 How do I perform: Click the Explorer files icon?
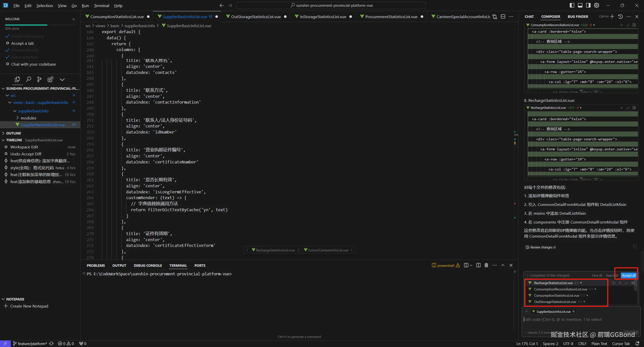click(x=17, y=79)
